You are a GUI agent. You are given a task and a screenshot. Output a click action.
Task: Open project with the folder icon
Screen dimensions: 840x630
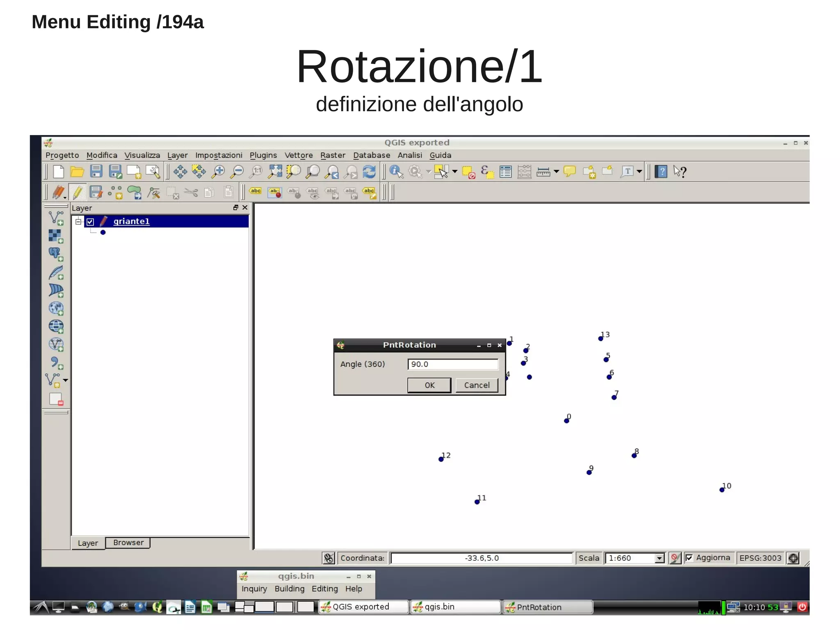pyautogui.click(x=77, y=172)
